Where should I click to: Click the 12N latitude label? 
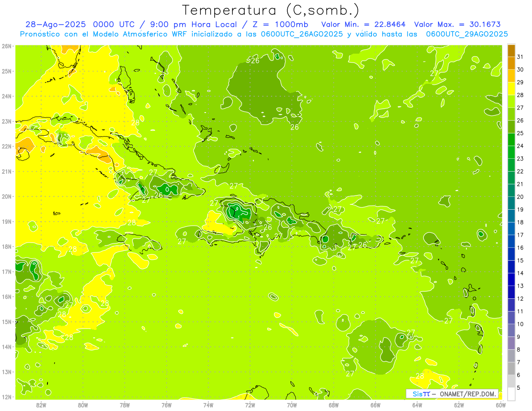7,397
